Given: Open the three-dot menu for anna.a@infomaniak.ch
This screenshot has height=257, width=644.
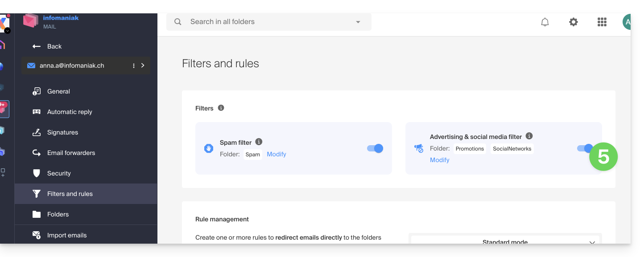Looking at the screenshot, I should tap(134, 65).
